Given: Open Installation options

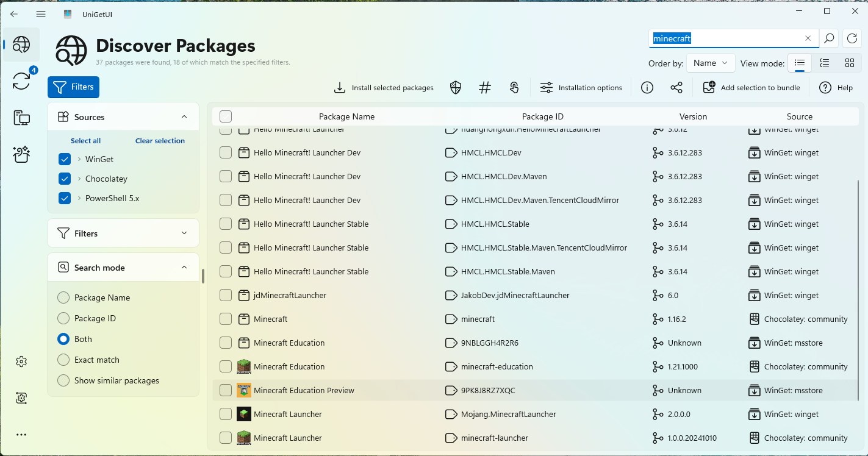Looking at the screenshot, I should point(581,88).
